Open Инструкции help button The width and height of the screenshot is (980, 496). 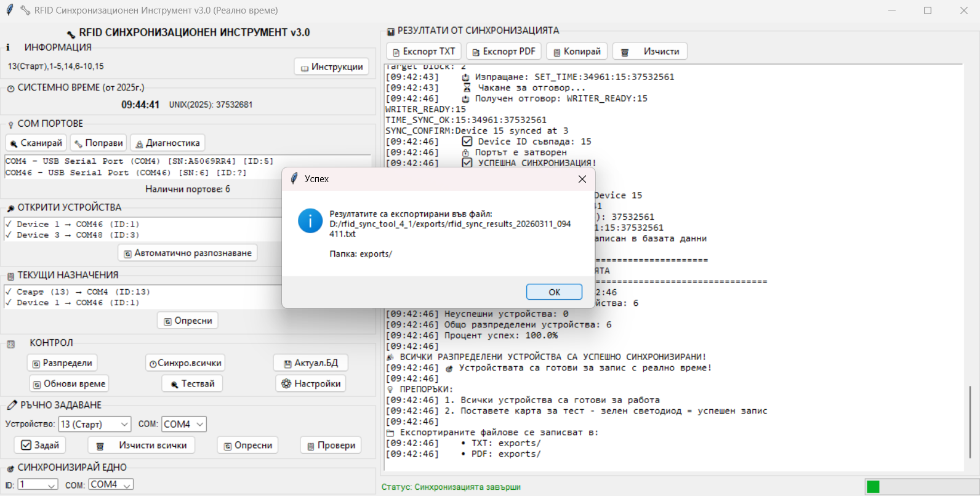tap(332, 67)
